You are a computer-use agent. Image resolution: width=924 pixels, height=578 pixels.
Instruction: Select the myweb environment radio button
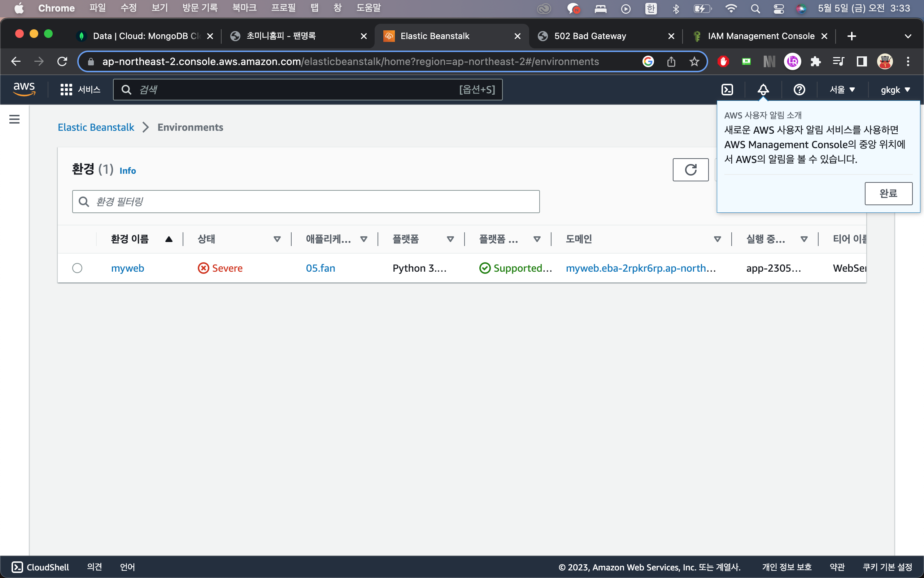(x=77, y=268)
